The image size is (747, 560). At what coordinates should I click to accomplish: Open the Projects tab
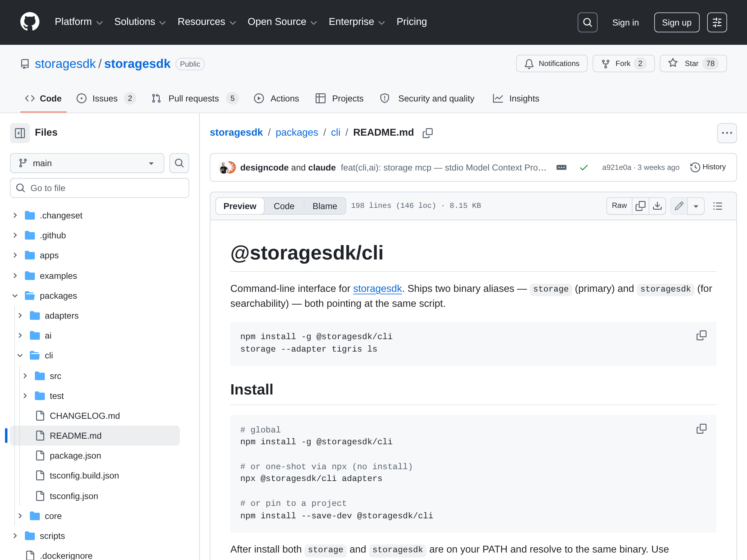click(x=339, y=99)
